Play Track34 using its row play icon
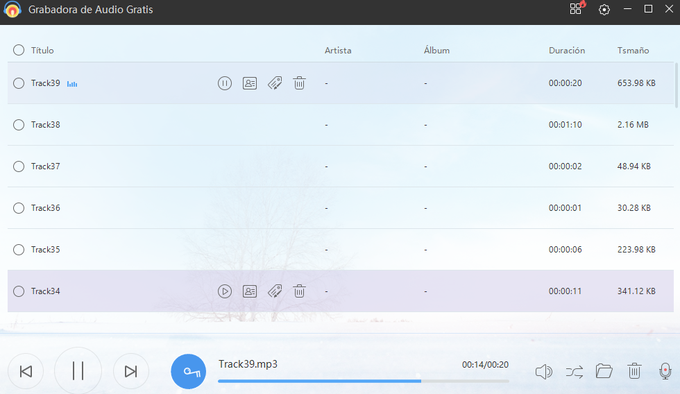 click(224, 291)
